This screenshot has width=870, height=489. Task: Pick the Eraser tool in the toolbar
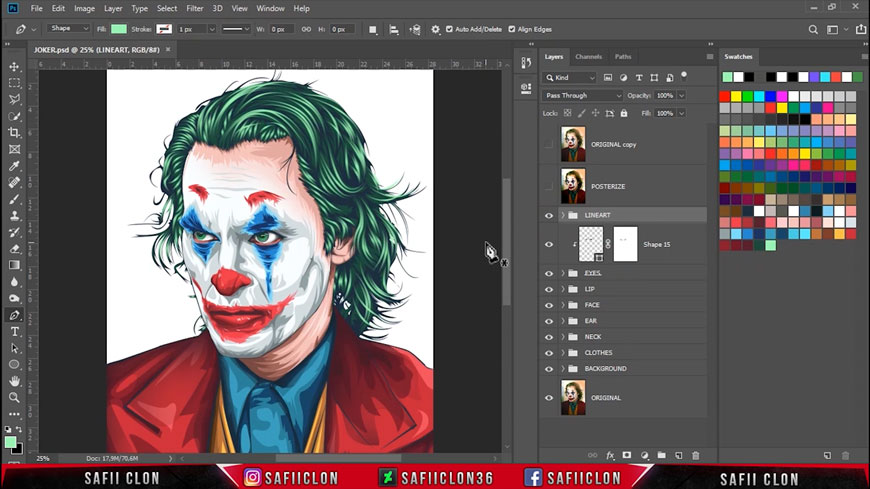tap(15, 248)
